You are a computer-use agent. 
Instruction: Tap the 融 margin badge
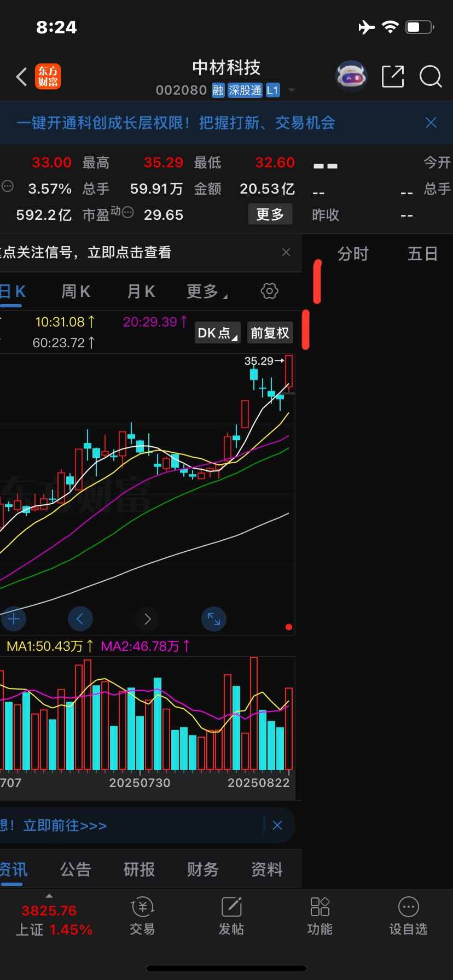pyautogui.click(x=218, y=90)
